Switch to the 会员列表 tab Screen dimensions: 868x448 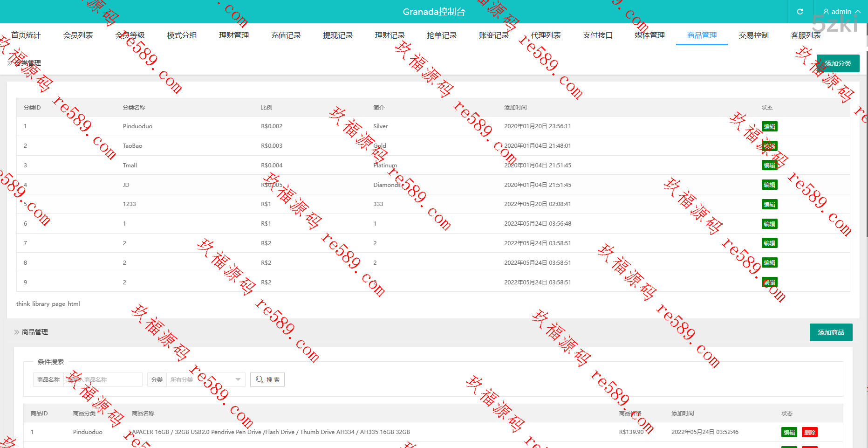pyautogui.click(x=78, y=35)
